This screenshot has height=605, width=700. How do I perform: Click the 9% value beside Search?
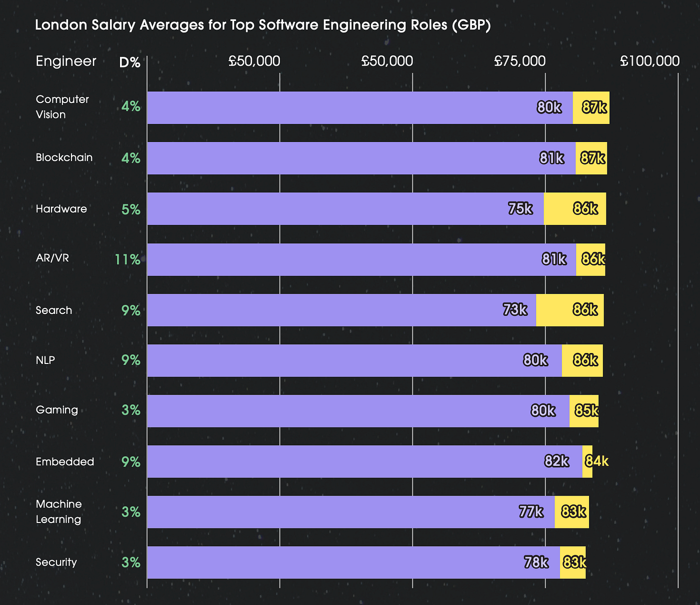[131, 310]
